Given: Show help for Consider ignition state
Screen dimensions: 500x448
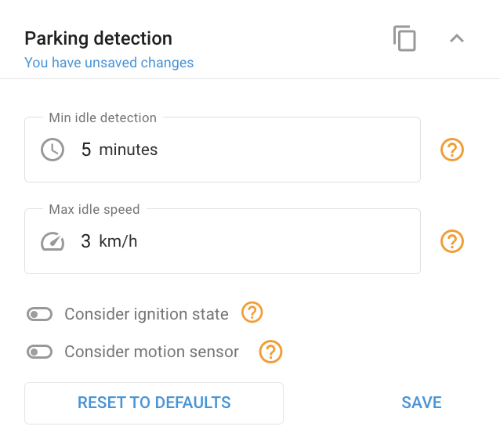Looking at the screenshot, I should point(252,313).
